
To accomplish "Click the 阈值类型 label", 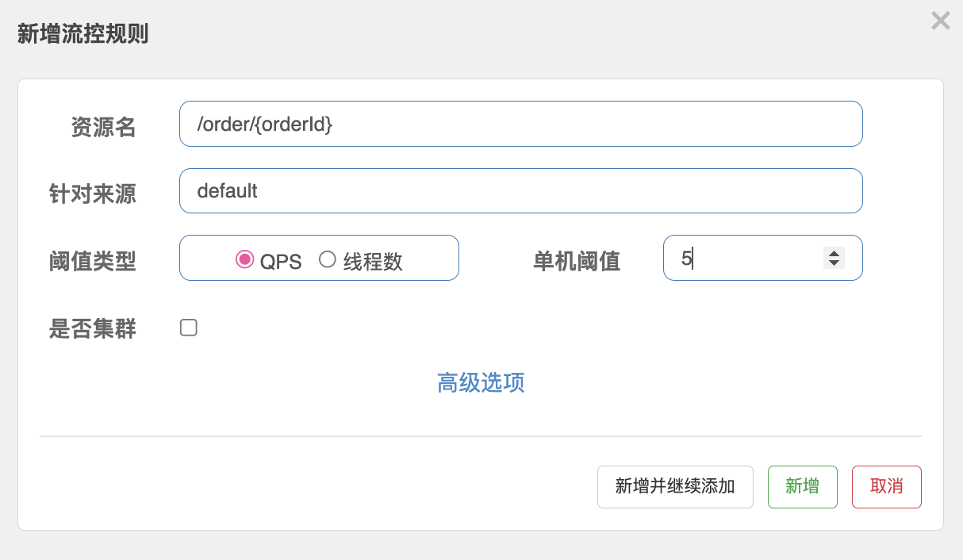I will [x=93, y=261].
